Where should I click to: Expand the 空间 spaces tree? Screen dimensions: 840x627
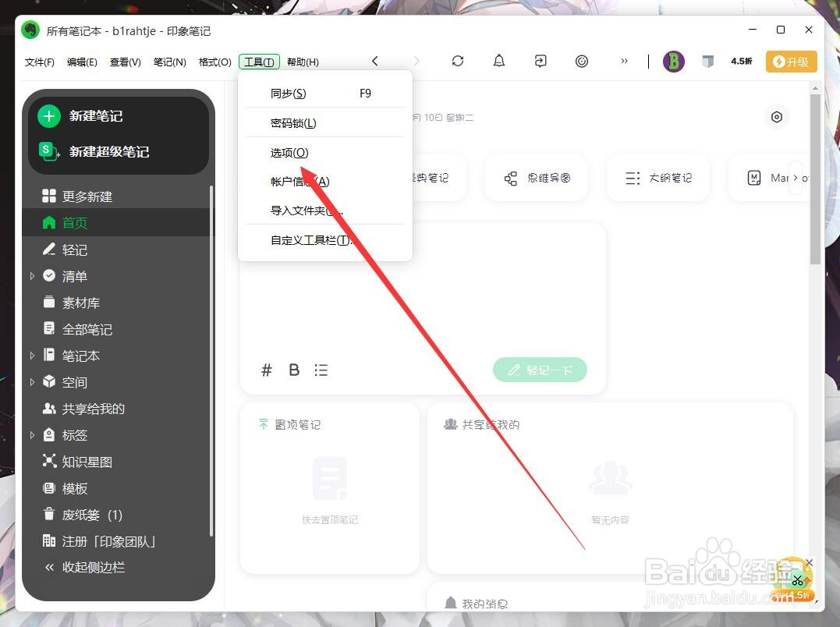[32, 382]
